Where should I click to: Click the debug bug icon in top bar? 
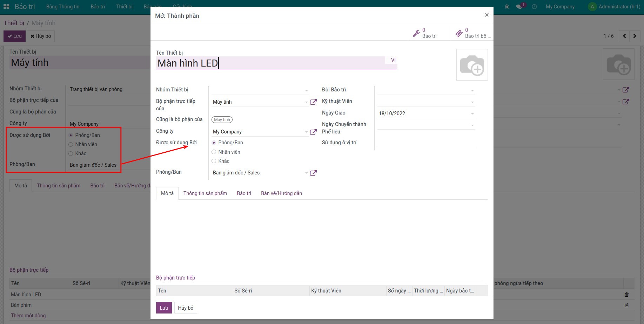click(507, 7)
